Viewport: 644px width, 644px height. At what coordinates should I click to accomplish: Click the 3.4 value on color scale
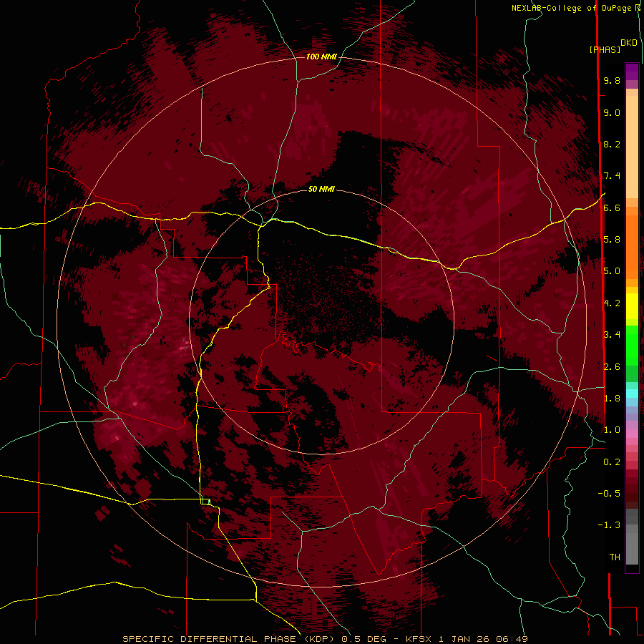coord(612,335)
